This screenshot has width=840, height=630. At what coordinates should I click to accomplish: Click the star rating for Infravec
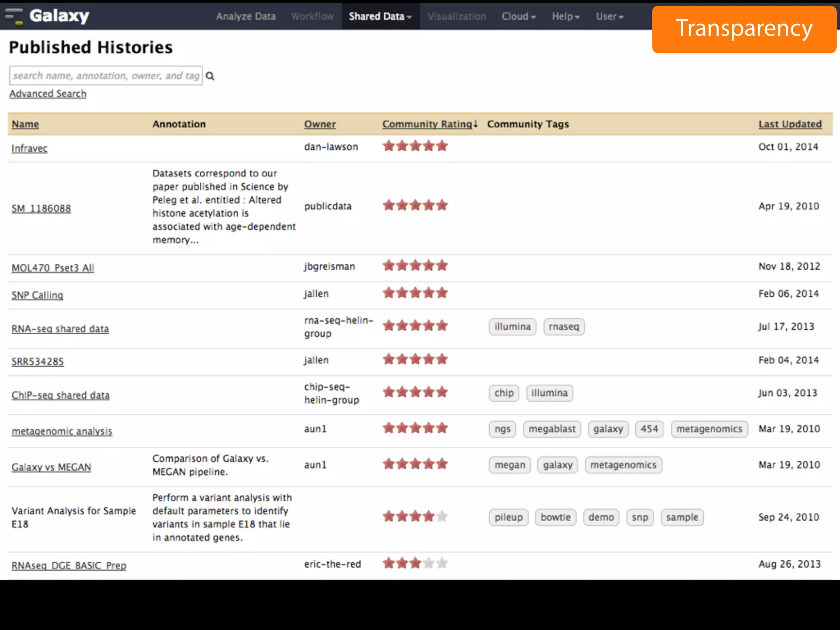[x=415, y=146]
